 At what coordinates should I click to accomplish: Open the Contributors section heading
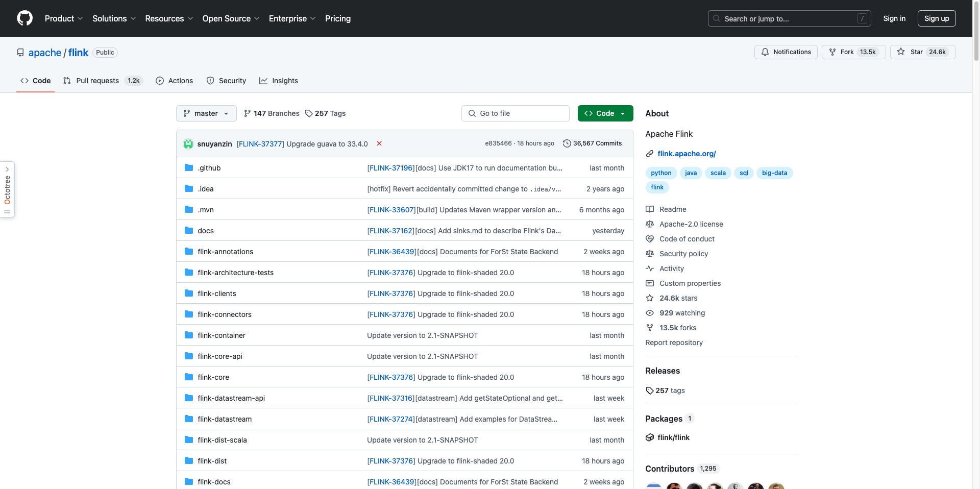[x=670, y=469]
